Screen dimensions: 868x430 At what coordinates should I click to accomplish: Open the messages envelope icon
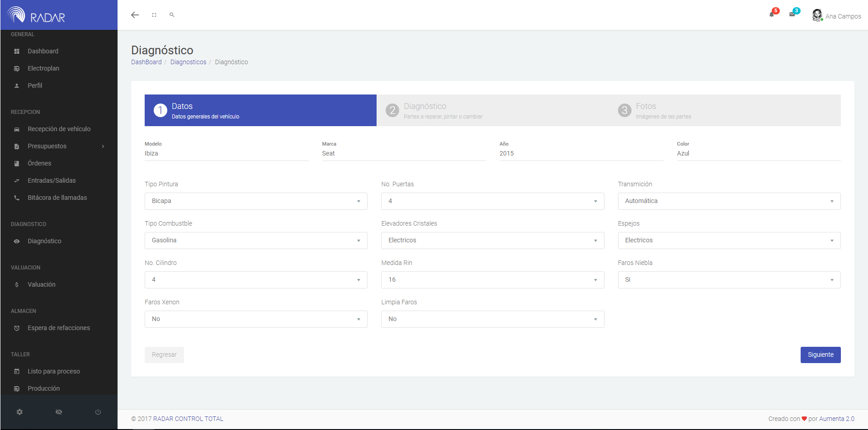(793, 14)
